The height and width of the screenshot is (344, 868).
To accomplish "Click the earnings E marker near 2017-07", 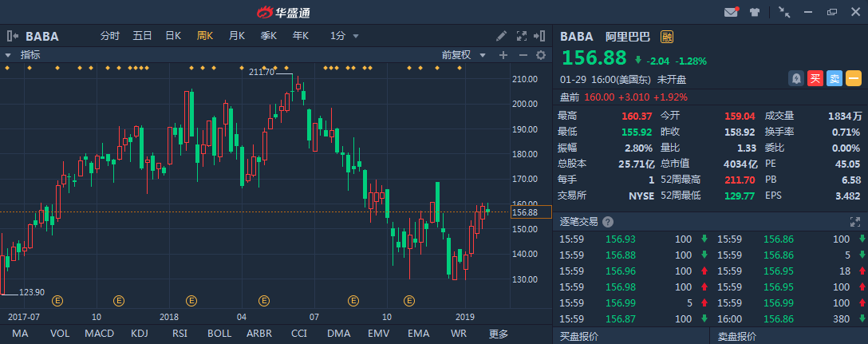I will tap(57, 301).
